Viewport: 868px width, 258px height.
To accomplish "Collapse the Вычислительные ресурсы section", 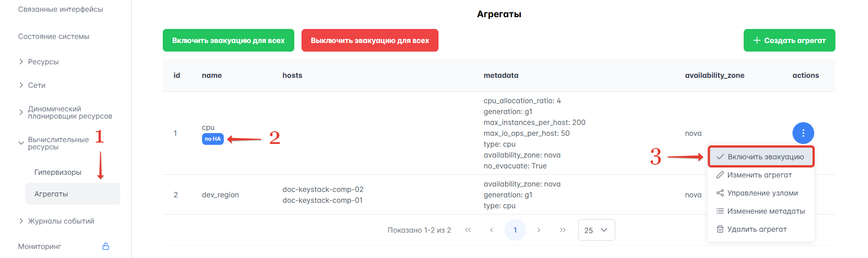I will click(58, 143).
